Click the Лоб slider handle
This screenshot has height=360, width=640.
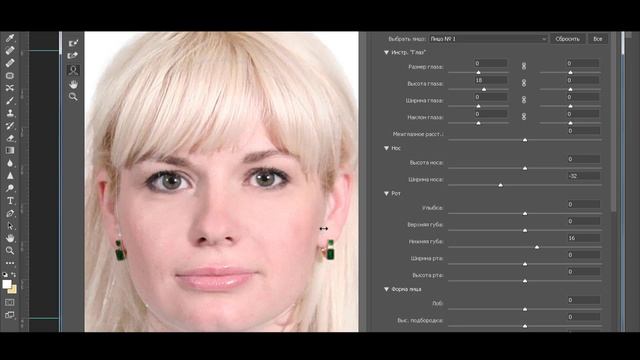525,309
